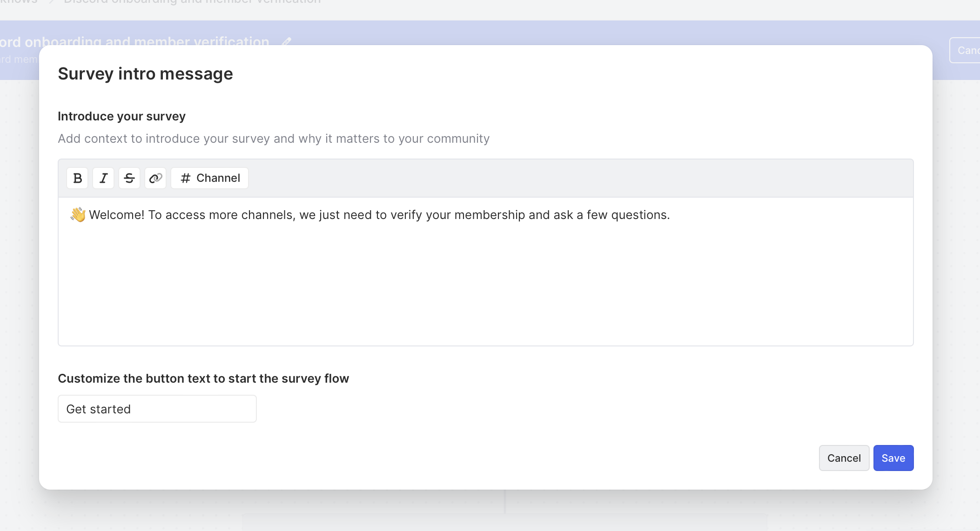Click the 'Survey intro message' dialog title
This screenshot has height=531, width=980.
click(145, 74)
